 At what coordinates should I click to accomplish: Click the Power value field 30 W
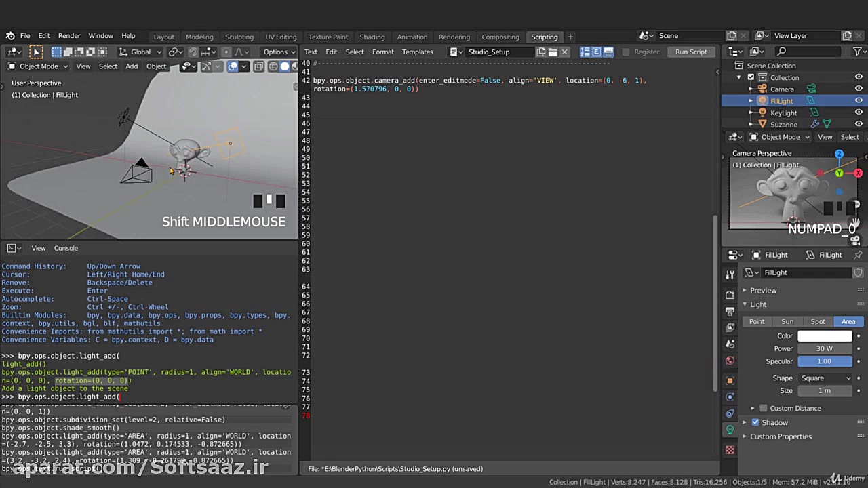click(825, 348)
